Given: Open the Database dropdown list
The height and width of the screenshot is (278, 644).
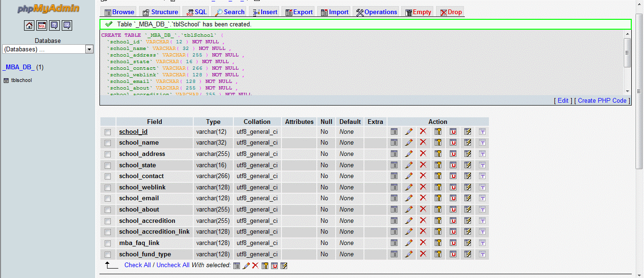Looking at the screenshot, I should tap(48, 49).
